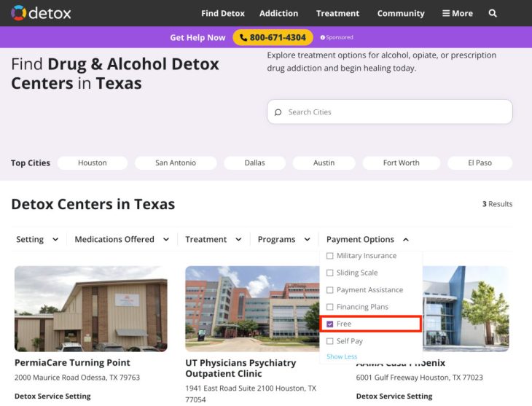The width and height of the screenshot is (532, 406).
Task: Select the Fort Worth city chip
Action: point(401,163)
